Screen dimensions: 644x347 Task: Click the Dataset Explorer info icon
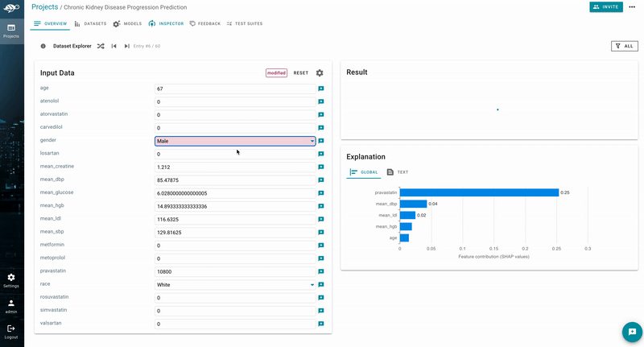pos(43,46)
